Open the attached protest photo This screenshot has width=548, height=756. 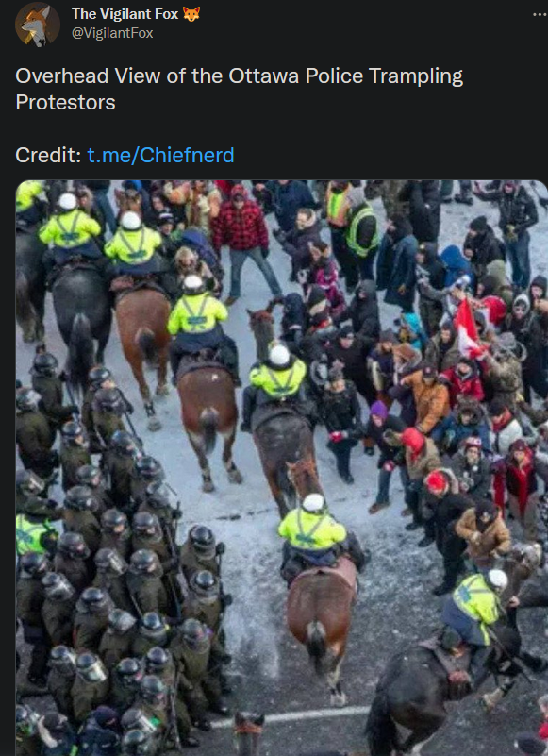(281, 468)
